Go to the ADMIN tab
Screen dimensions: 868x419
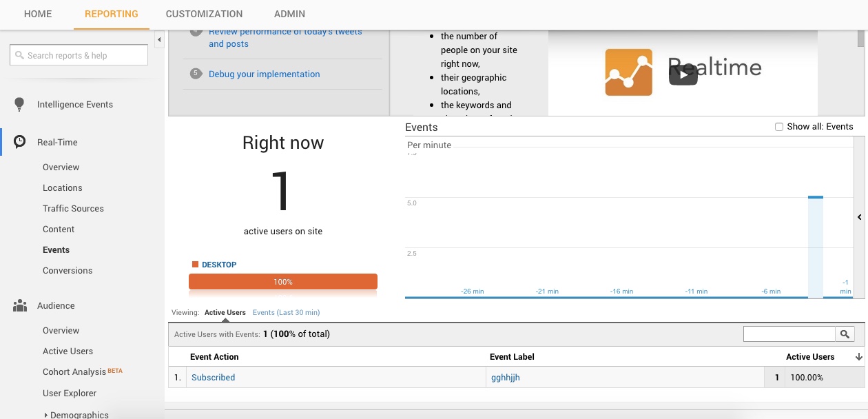coord(289,14)
